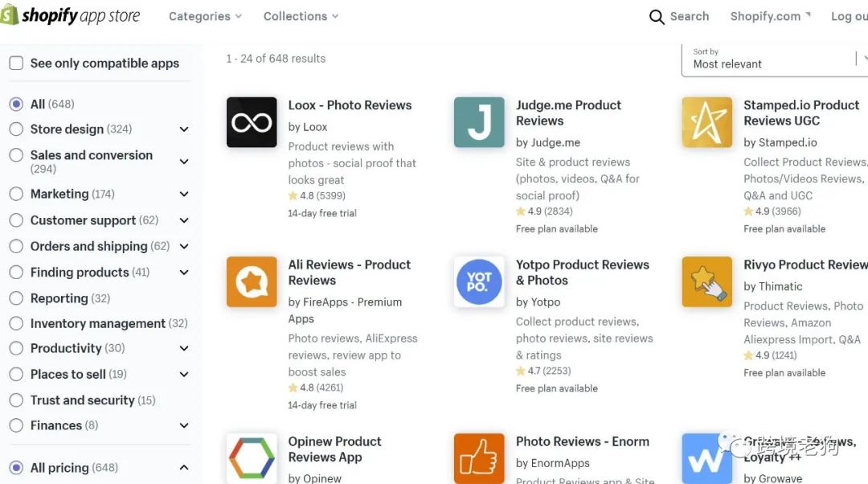Image resolution: width=868 pixels, height=484 pixels.
Task: Expand Finding products chevron
Action: [x=184, y=273]
